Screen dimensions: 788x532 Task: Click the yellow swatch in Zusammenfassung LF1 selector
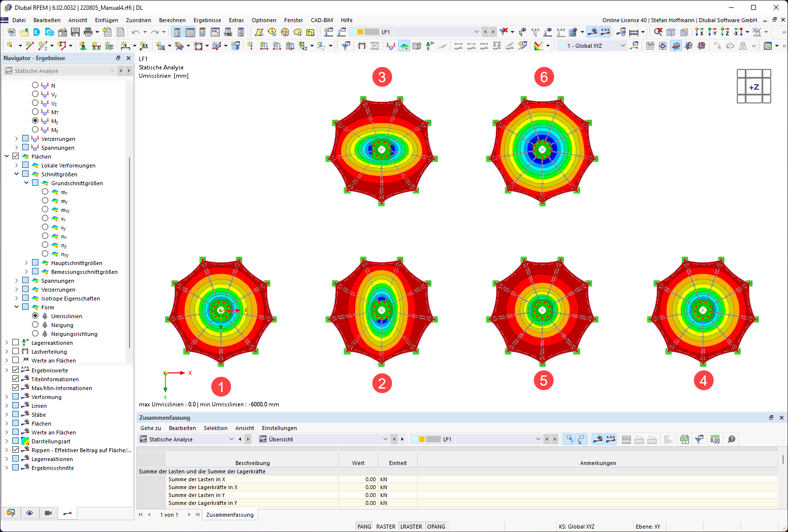coord(422,439)
